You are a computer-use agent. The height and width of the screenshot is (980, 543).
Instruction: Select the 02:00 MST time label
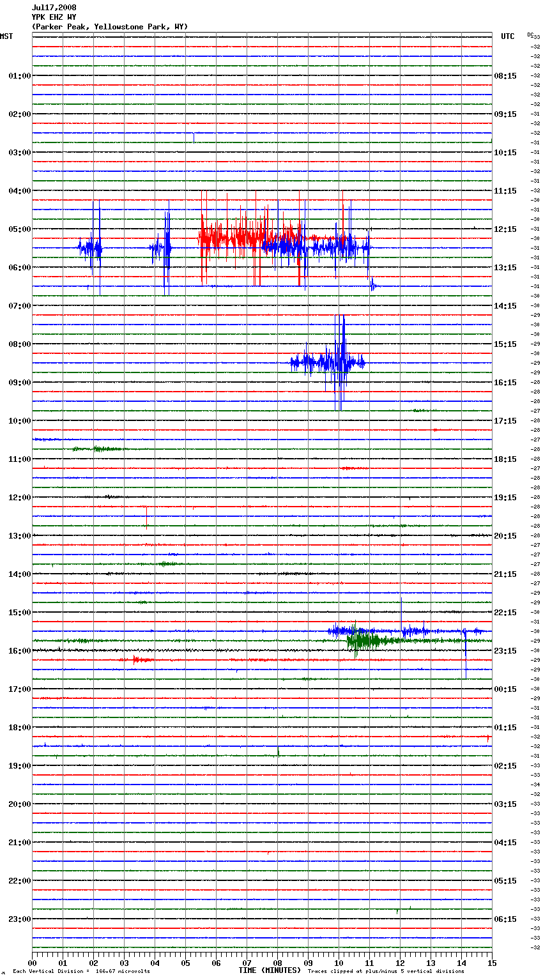(19, 114)
